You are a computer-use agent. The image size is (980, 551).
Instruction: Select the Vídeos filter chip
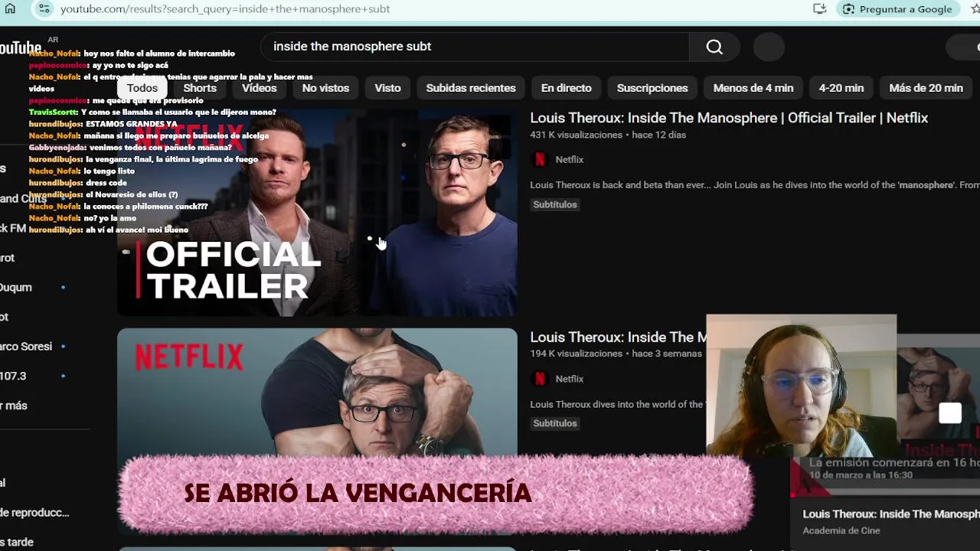(x=260, y=88)
